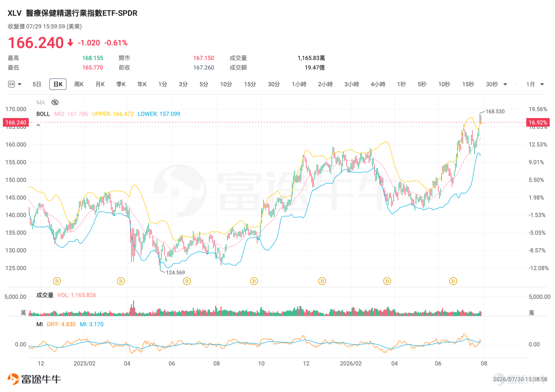The image size is (555, 392).
Task: Click the 成交量 volume indicator label
Action: (x=45, y=295)
